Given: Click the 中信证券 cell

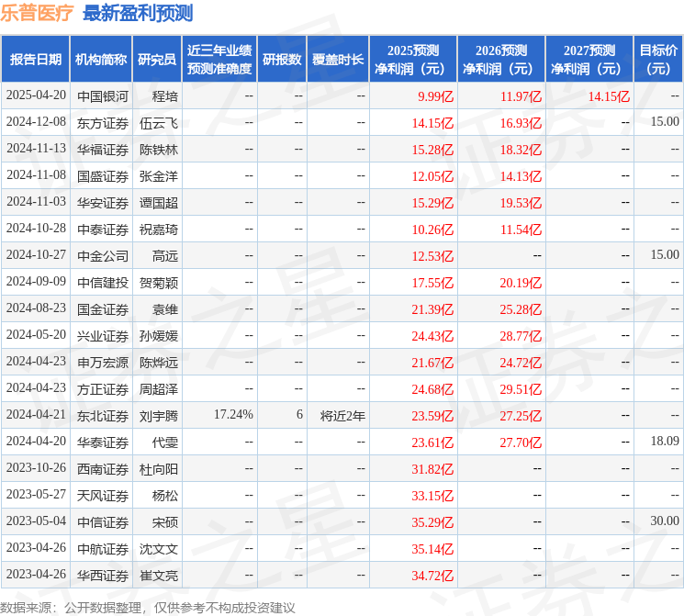Looking at the screenshot, I should click(x=103, y=522).
